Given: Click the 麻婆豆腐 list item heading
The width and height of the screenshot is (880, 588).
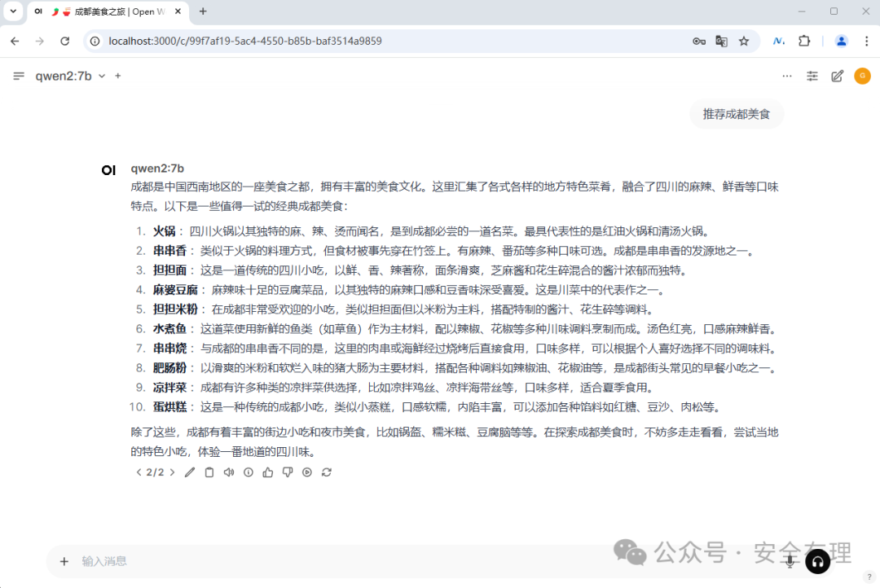Looking at the screenshot, I should (x=175, y=290).
